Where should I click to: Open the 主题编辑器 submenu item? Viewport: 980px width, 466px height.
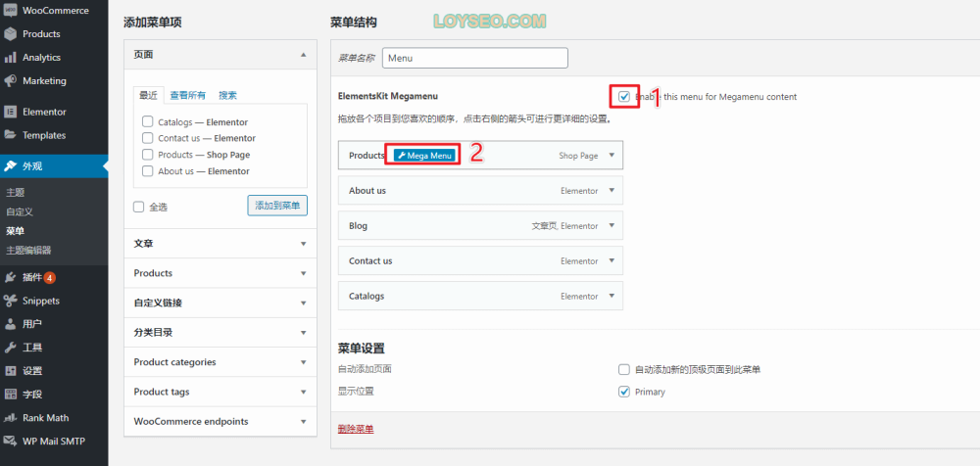(28, 251)
